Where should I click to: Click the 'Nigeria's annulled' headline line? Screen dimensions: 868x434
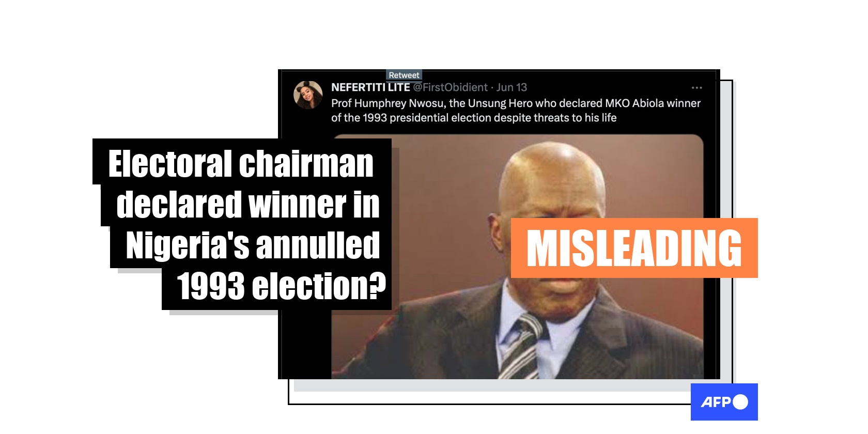[253, 245]
